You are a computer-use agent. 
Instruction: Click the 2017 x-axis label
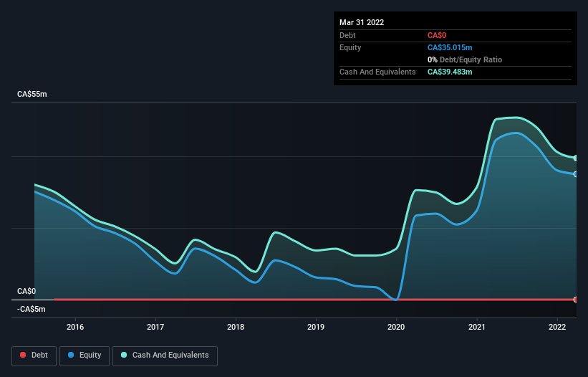click(x=155, y=327)
